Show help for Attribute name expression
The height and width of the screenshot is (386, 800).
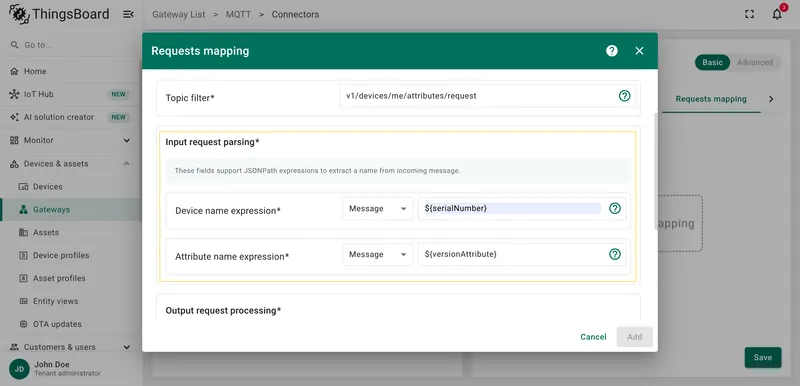[615, 254]
